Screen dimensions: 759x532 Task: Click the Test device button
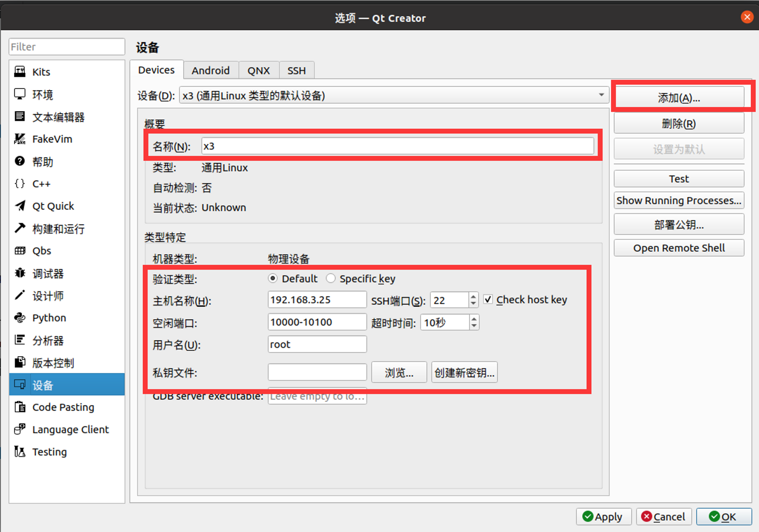point(679,179)
